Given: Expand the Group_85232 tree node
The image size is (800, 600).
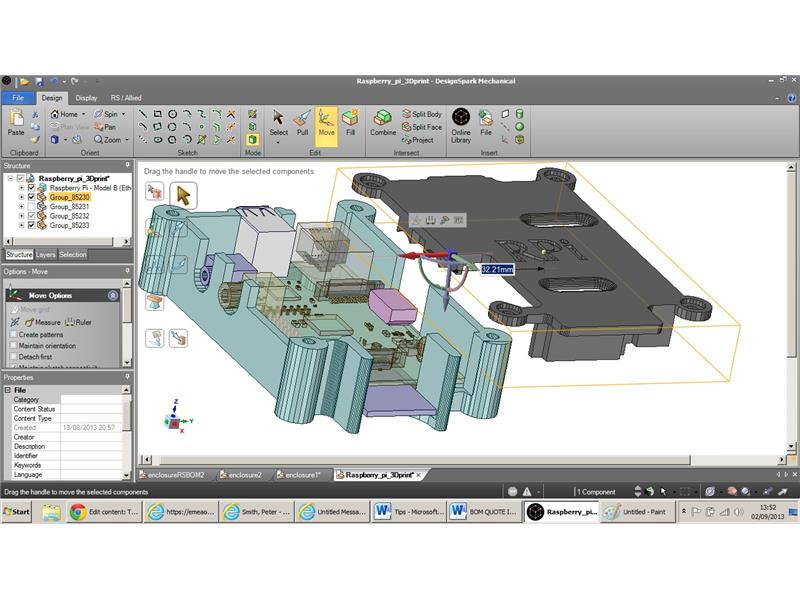Looking at the screenshot, I should (21, 216).
